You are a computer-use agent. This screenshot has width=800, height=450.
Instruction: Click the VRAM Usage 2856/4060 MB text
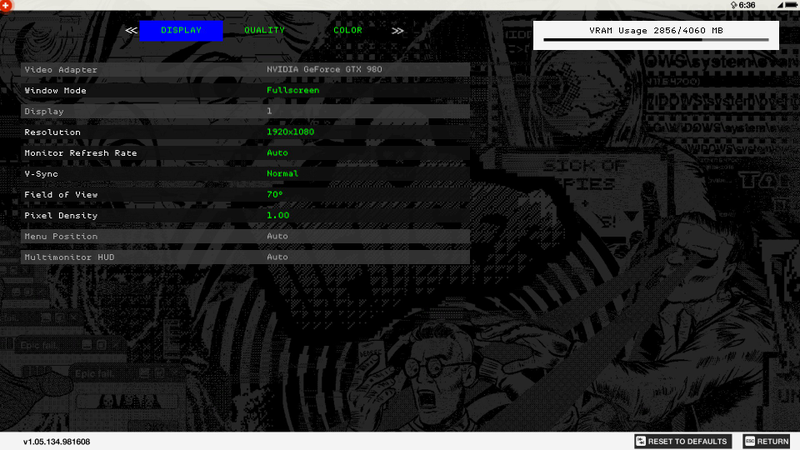(656, 31)
